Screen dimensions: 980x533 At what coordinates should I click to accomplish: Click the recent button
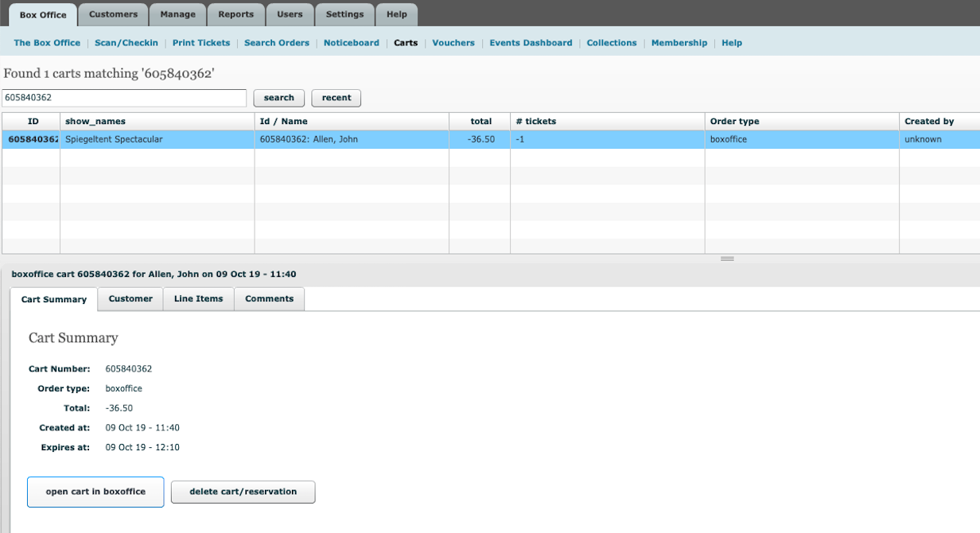coord(336,98)
